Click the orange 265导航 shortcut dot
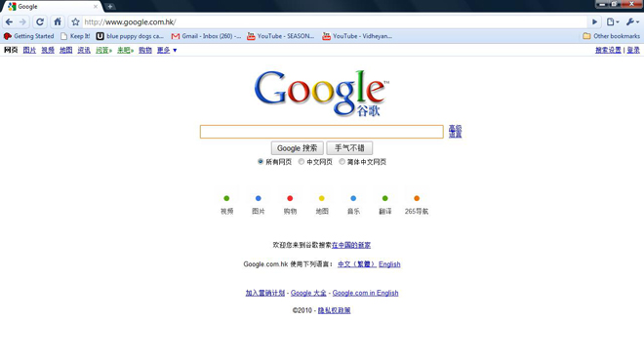644x361 pixels. tap(417, 198)
